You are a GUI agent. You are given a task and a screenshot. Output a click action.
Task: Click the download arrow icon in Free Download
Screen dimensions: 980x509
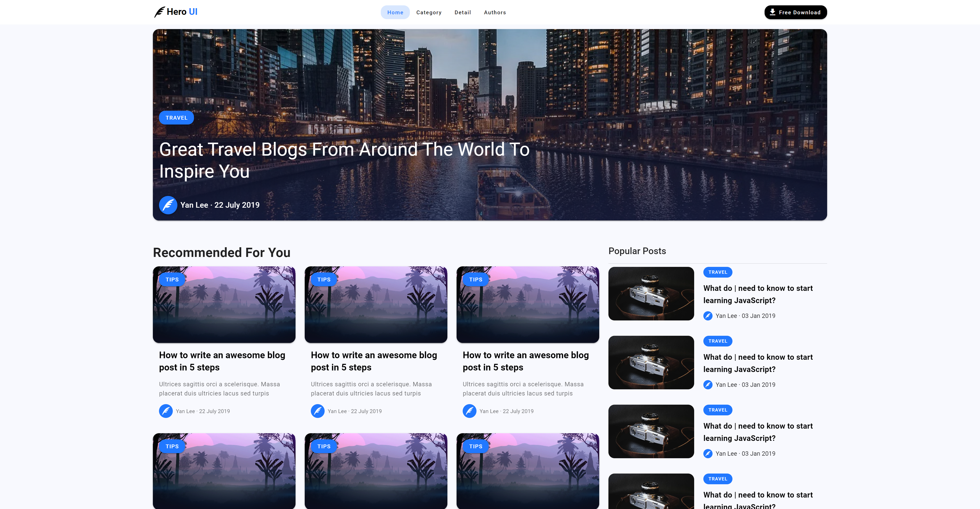tap(772, 12)
